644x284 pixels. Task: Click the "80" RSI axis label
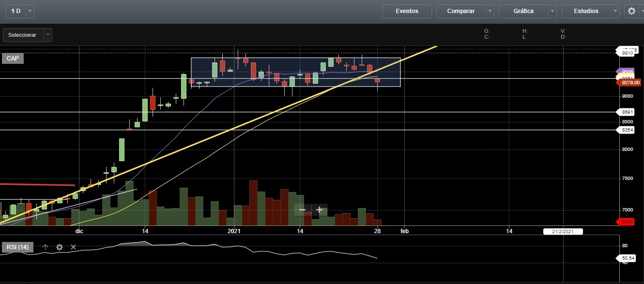coord(625,246)
